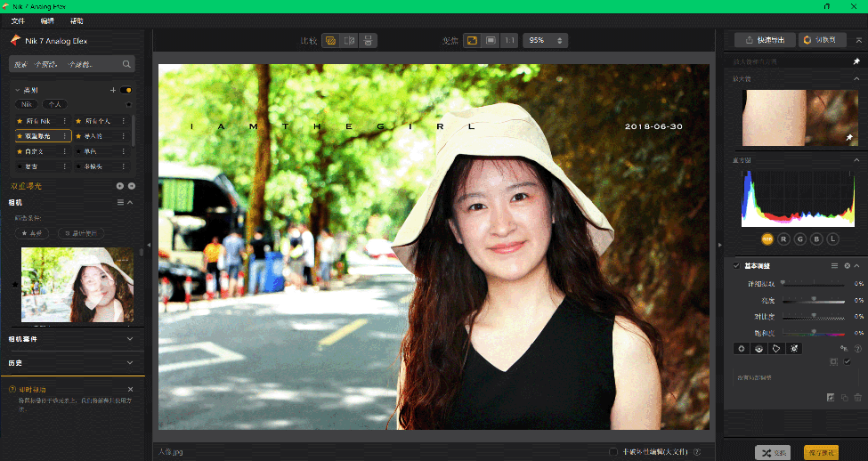Collapse the 类别 category section chevron
868x461 pixels.
pos(18,90)
